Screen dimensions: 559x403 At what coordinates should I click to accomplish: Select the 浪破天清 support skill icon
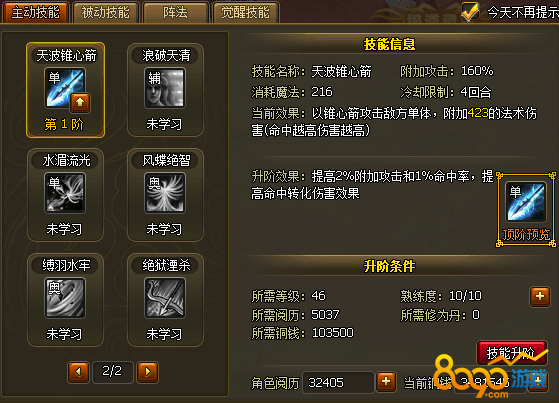(165, 88)
